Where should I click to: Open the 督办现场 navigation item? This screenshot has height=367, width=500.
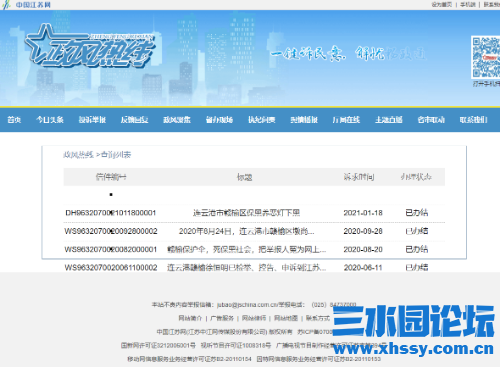coord(219,120)
